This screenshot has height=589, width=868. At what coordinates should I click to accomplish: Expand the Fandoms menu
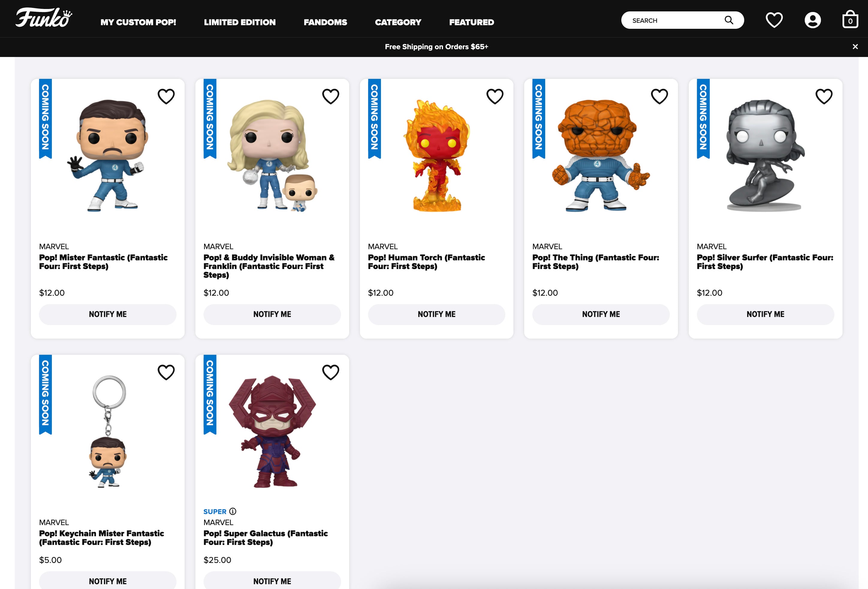pos(325,22)
